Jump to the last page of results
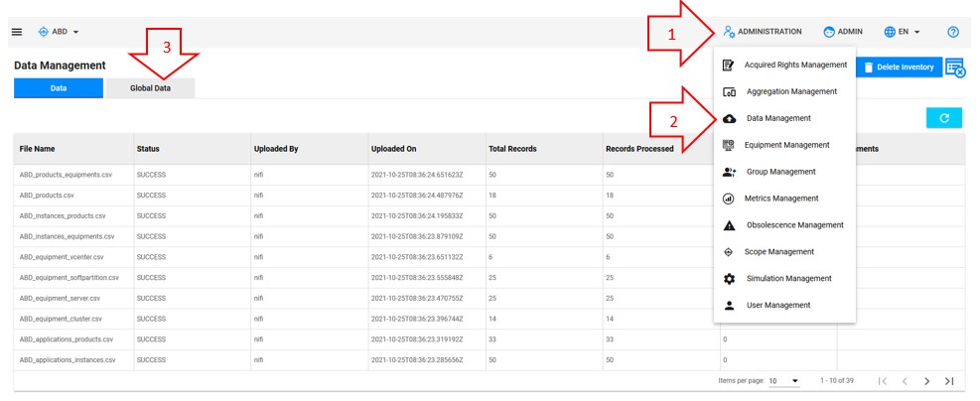Screen dimensions: 980x401 pos(949,381)
